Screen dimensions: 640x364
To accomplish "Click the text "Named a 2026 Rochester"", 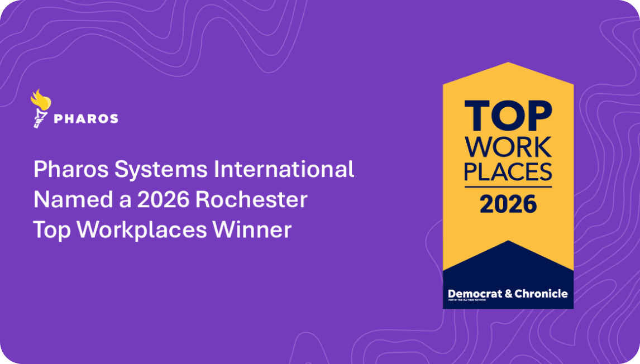I will pyautogui.click(x=170, y=199).
